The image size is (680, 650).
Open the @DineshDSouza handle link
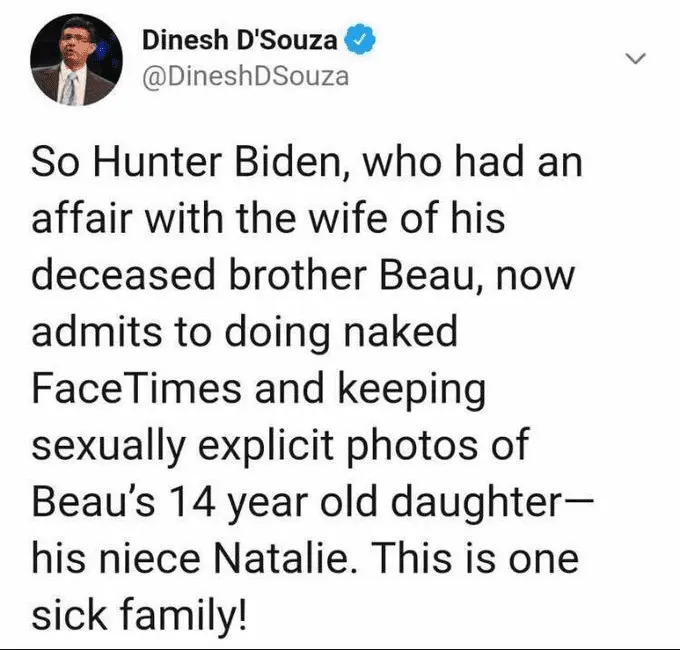[246, 76]
